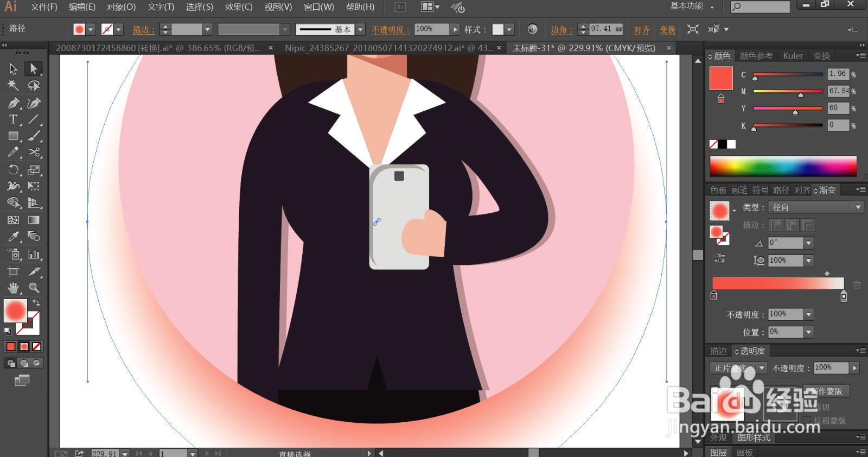Open the fill color dropdown in control bar

click(x=91, y=29)
